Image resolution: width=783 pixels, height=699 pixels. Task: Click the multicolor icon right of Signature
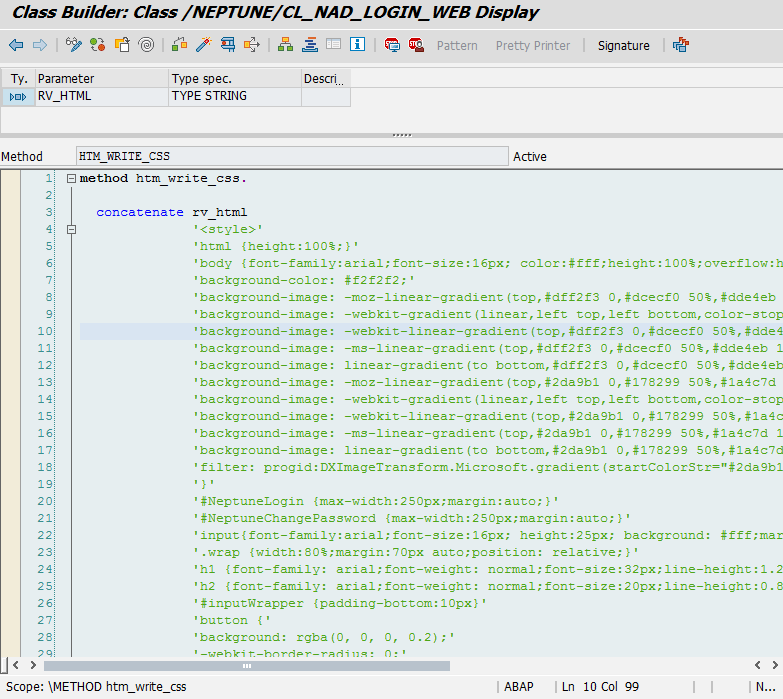(x=681, y=45)
